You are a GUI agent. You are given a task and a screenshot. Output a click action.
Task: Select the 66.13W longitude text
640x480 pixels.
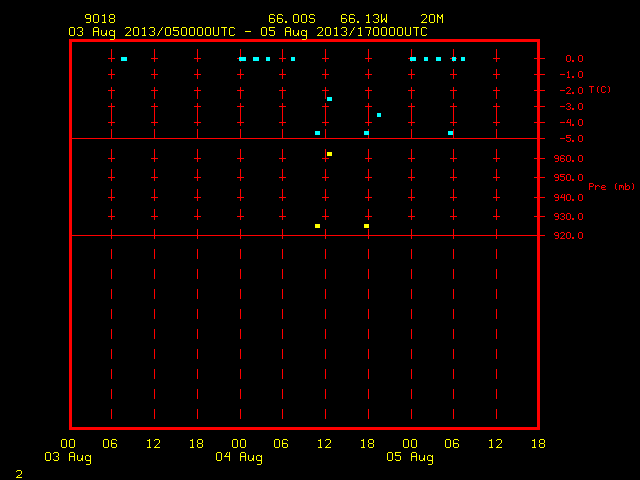click(364, 19)
